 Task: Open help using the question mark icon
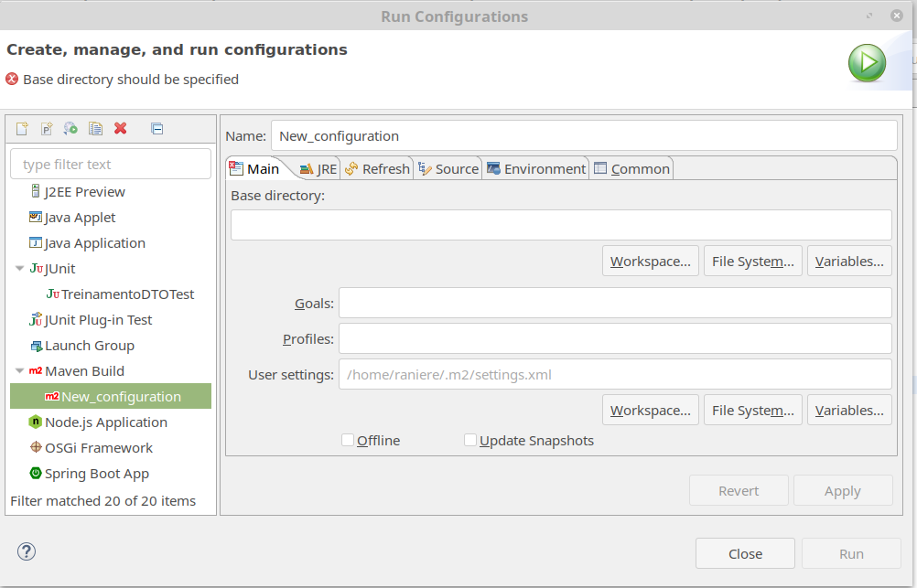point(27,551)
